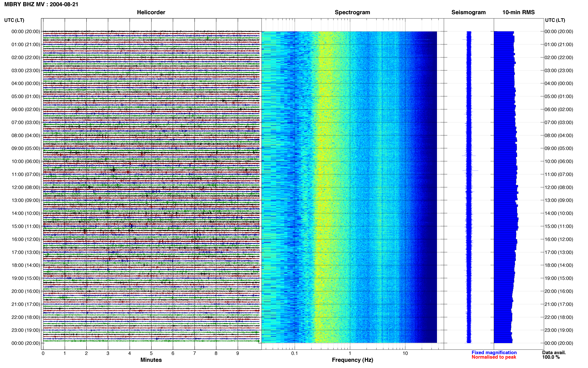Click the 'Frequency (Hz)' axis title
This screenshot has height=368, width=588.
click(352, 360)
